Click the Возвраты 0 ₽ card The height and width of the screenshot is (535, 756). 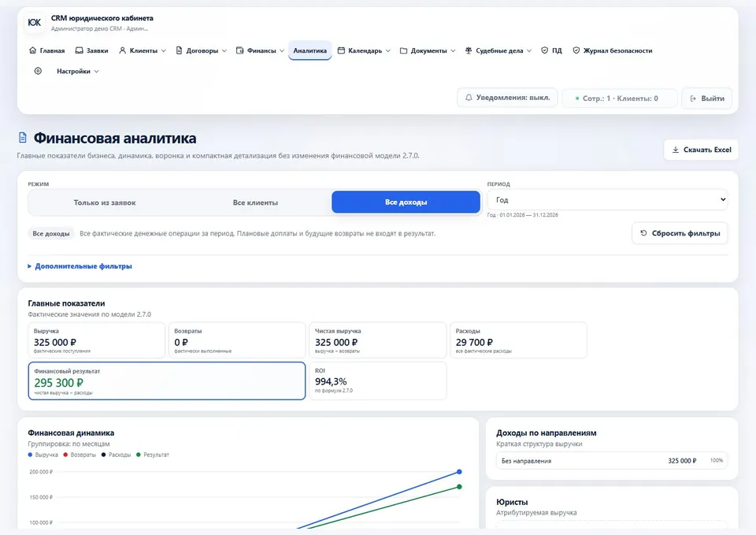(237, 340)
